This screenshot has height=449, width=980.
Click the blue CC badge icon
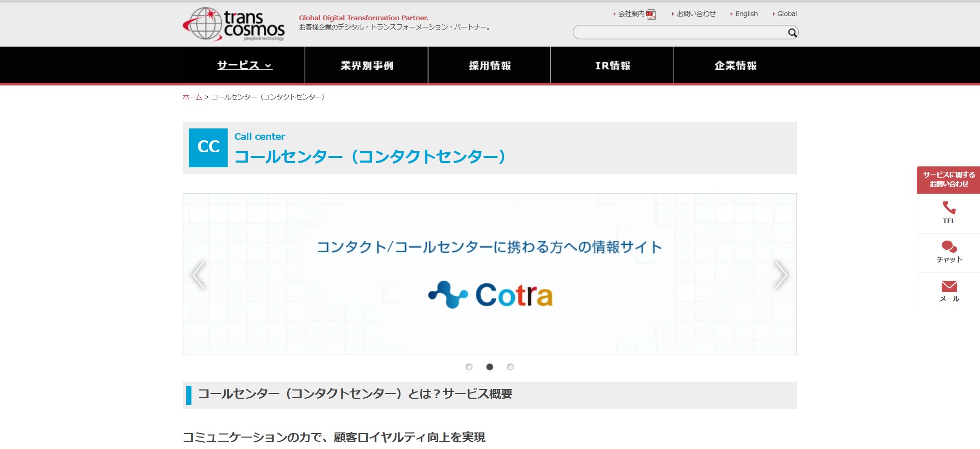[208, 148]
